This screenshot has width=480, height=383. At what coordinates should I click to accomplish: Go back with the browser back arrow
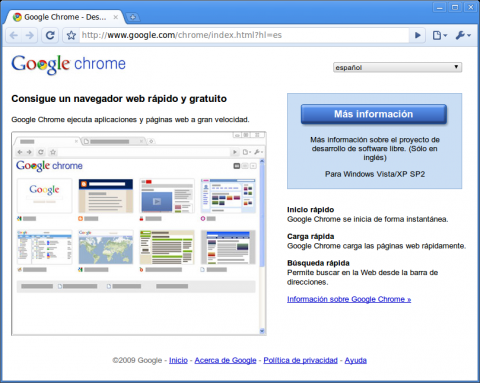click(x=14, y=35)
